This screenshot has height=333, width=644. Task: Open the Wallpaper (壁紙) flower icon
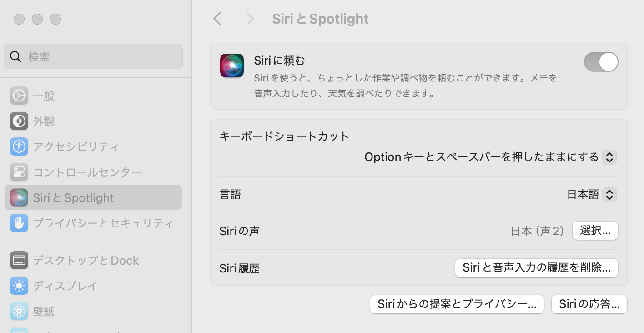19,311
